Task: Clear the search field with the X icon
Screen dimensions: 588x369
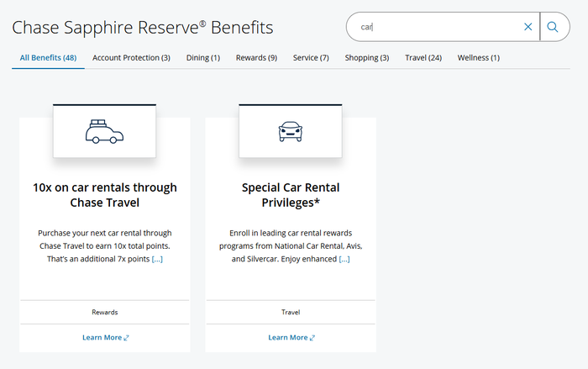Action: coord(528,27)
